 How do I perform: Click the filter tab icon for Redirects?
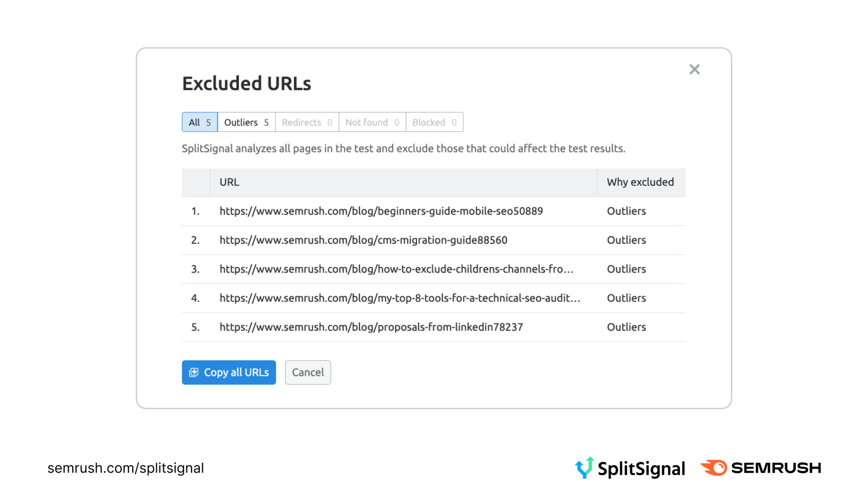(306, 122)
